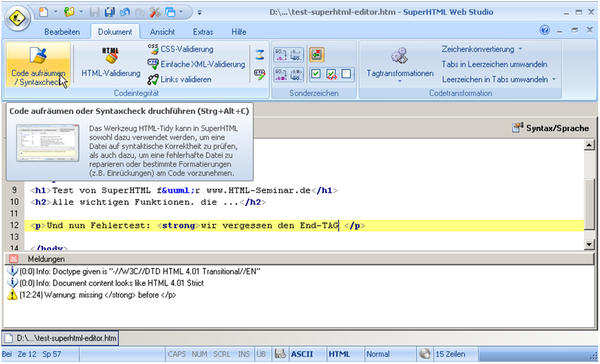Expand the Tagtransformationen dropdown arrow
This screenshot has height=364, width=600.
[400, 81]
